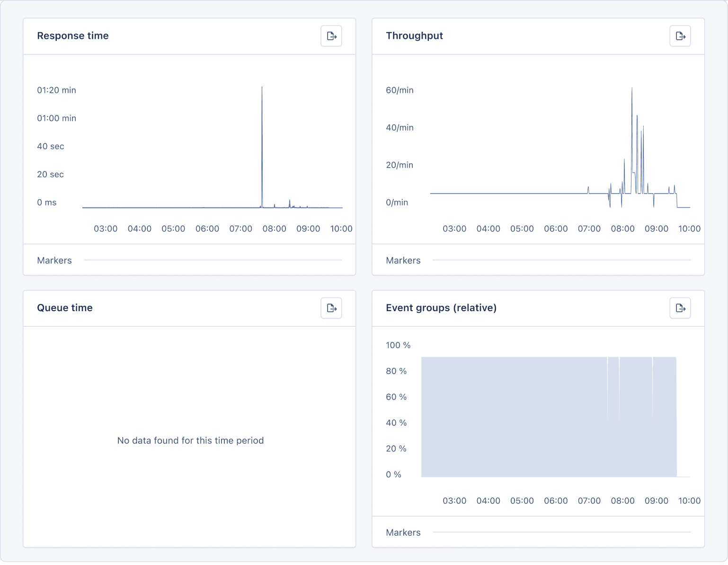Export the Throughput graph
Image resolution: width=728 pixels, height=565 pixels.
[x=680, y=36]
